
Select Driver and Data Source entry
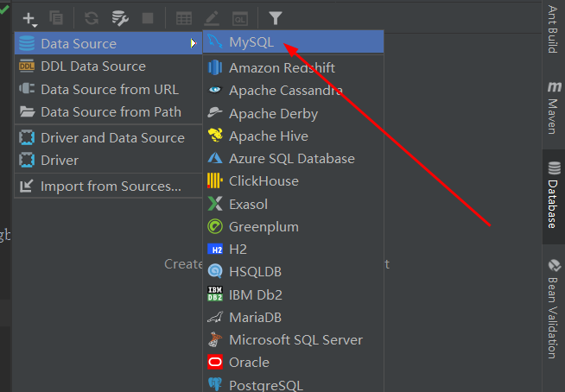[108, 137]
